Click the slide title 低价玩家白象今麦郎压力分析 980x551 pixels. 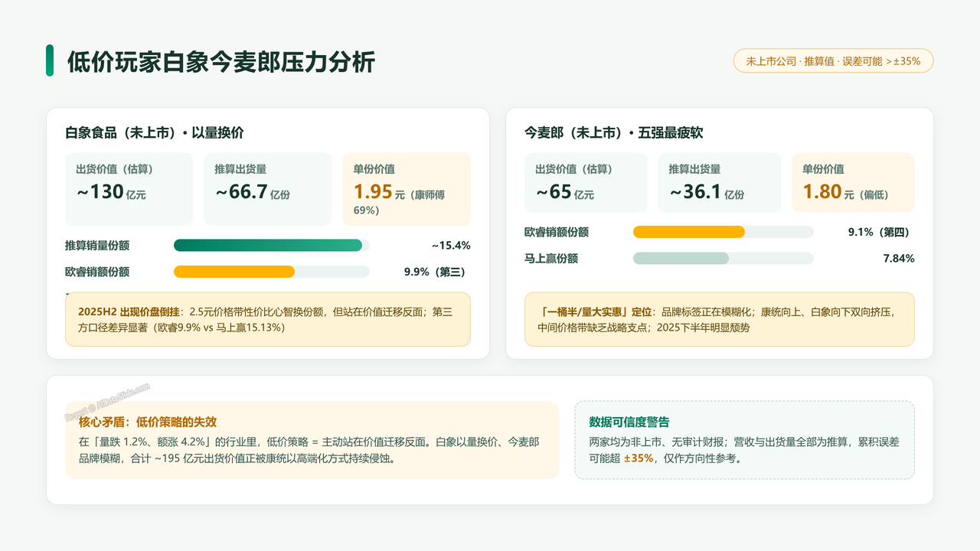coord(220,61)
